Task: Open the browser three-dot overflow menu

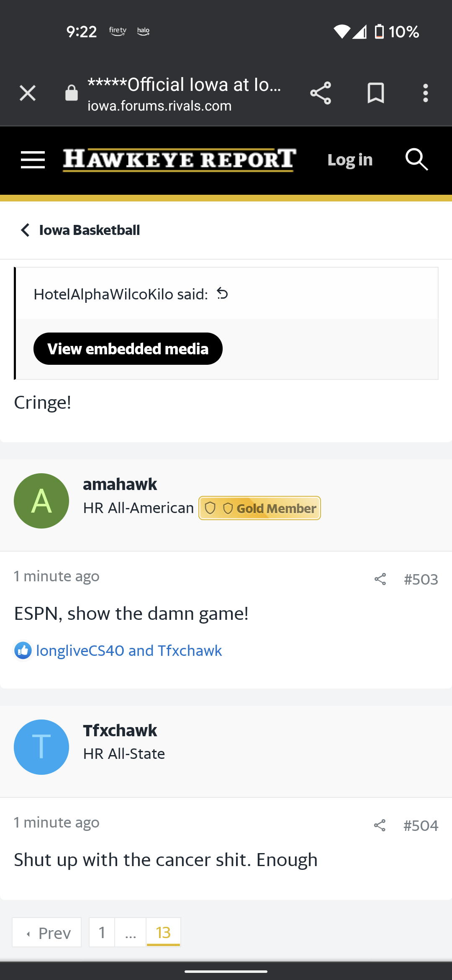Action: 425,93
